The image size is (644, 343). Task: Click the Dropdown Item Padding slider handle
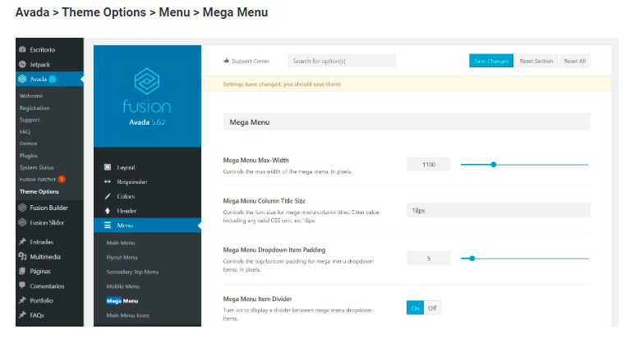[x=472, y=258]
